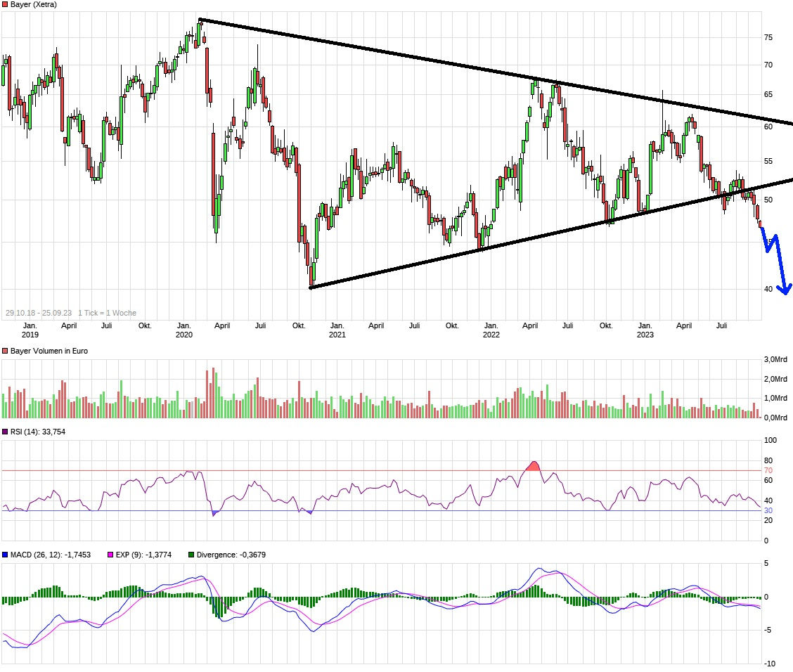The width and height of the screenshot is (793, 672).
Task: Click the 'Jan. 2019' time axis label
Action: pos(30,330)
